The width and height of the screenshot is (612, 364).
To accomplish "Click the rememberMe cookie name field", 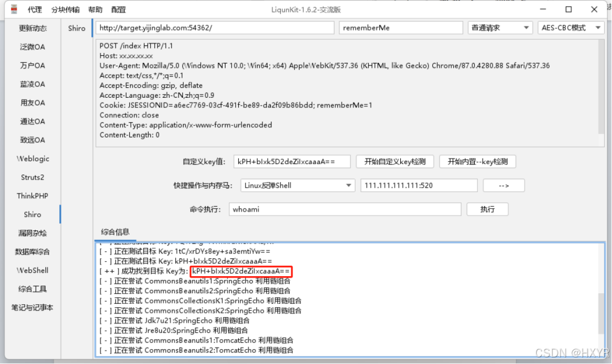I will click(401, 28).
